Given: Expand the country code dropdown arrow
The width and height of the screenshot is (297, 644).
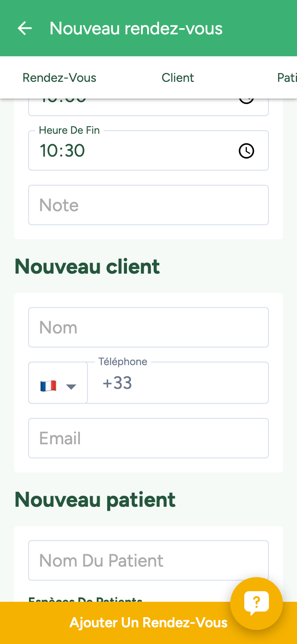Looking at the screenshot, I should (x=71, y=387).
